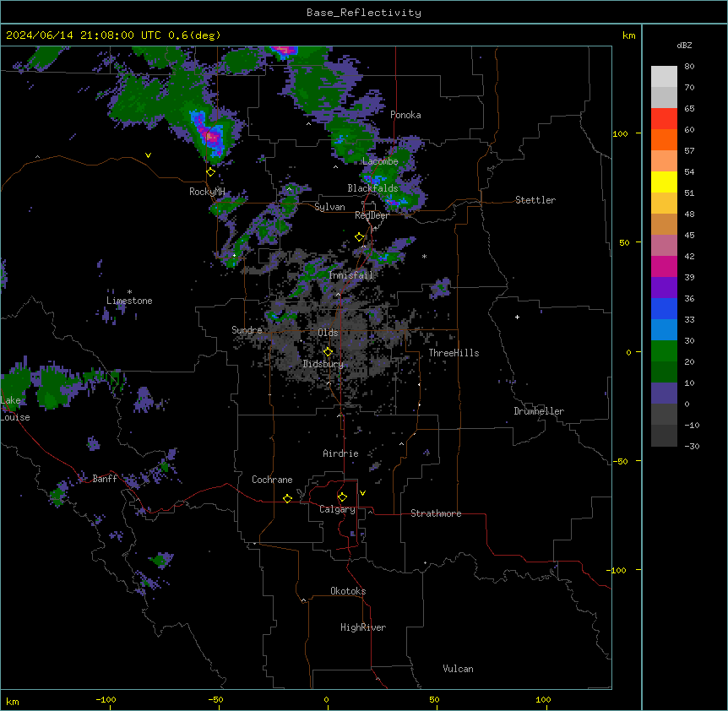Viewport: 728px width, 711px height.
Task: Click the yellow diamond marker above Calgary label
Action: pos(342,497)
